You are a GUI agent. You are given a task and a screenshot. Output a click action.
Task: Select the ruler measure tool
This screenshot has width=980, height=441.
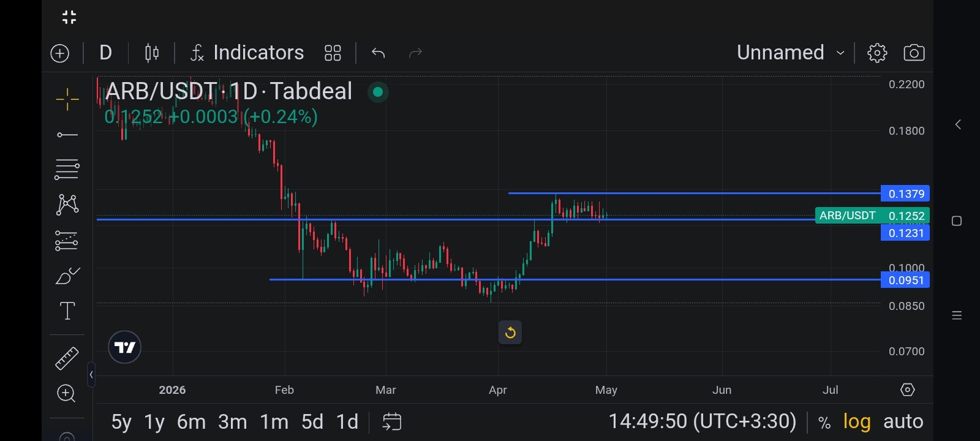coord(67,359)
